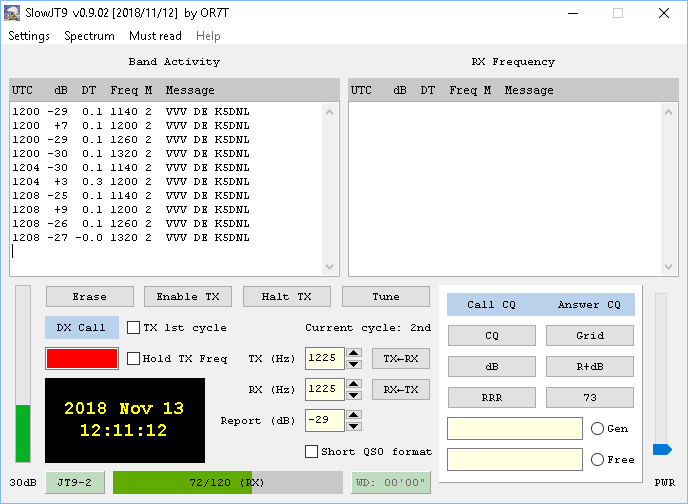The height and width of the screenshot is (504, 688).
Task: Click the JT9-2 mode button
Action: pyautogui.click(x=75, y=483)
